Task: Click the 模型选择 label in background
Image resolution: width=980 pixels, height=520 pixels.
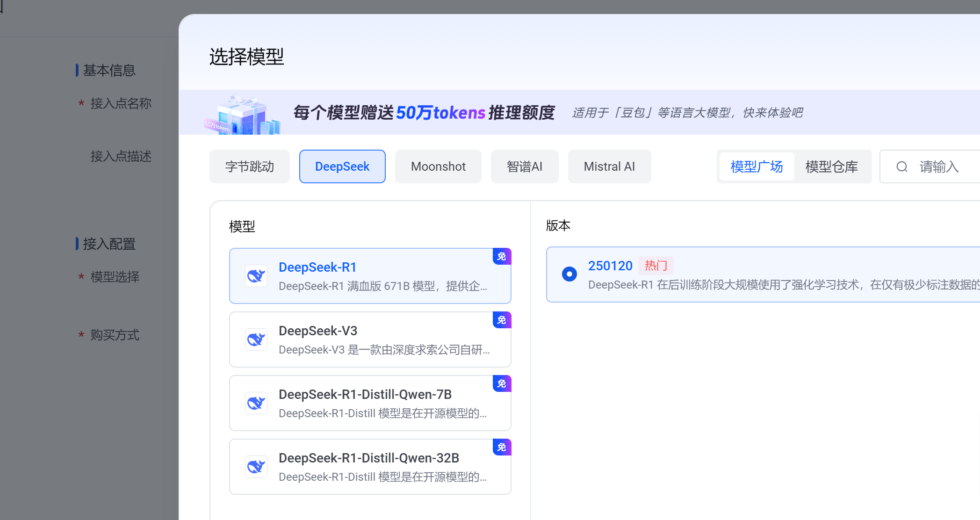Action: (x=115, y=277)
